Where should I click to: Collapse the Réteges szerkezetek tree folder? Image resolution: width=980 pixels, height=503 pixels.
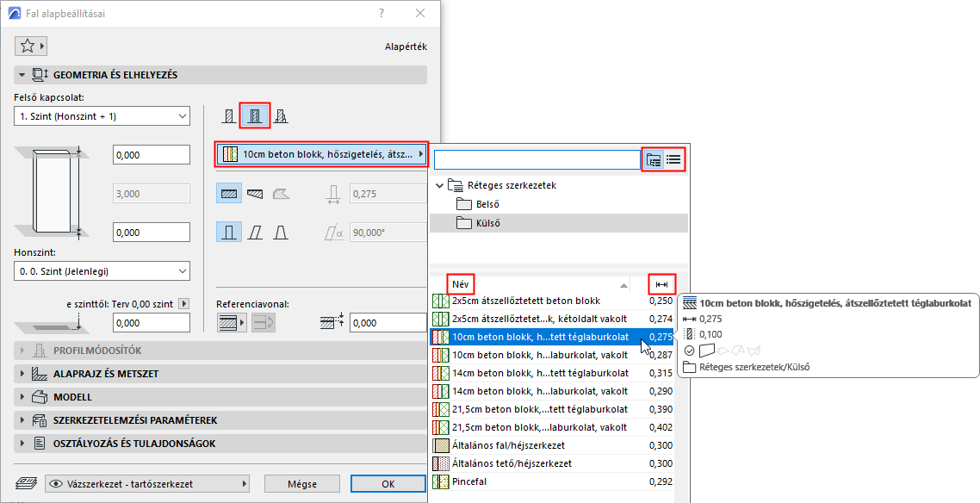(x=439, y=185)
